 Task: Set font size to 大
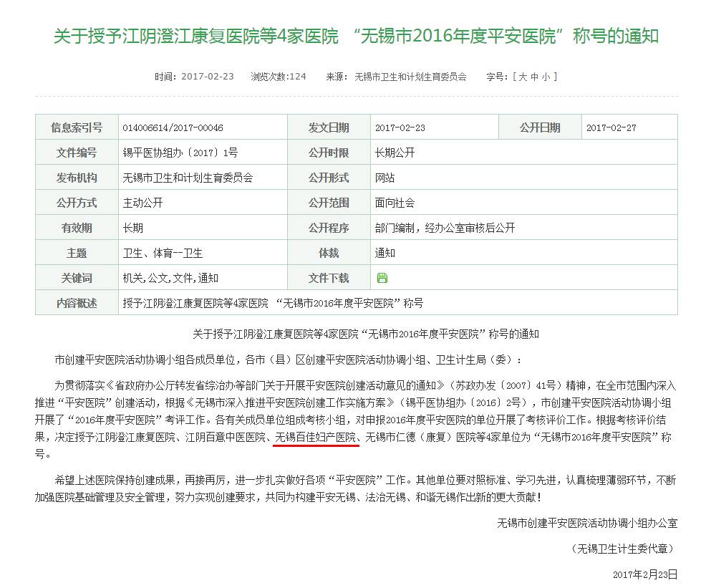[523, 77]
